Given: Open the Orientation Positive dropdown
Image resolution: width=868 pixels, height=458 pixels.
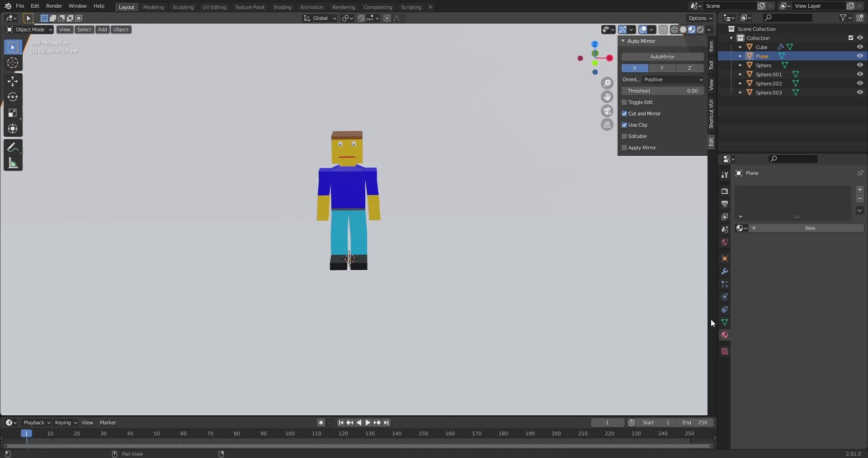Looking at the screenshot, I should [x=673, y=80].
